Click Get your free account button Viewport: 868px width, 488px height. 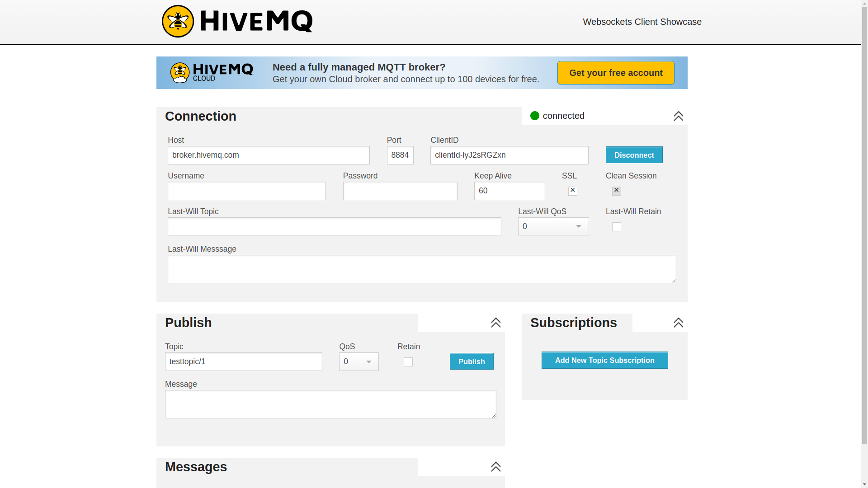coord(616,73)
